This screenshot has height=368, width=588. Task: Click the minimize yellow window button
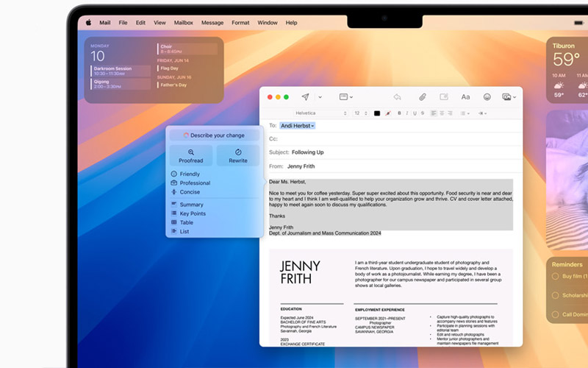point(278,97)
